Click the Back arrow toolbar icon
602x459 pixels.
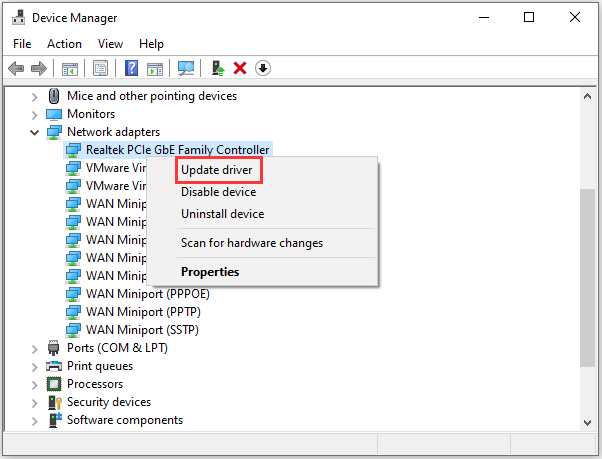point(16,69)
